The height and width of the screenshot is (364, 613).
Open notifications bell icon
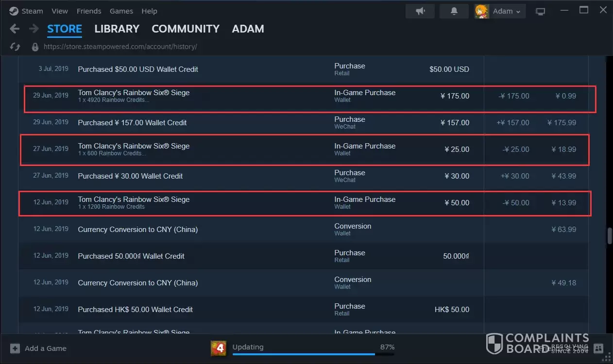(454, 11)
